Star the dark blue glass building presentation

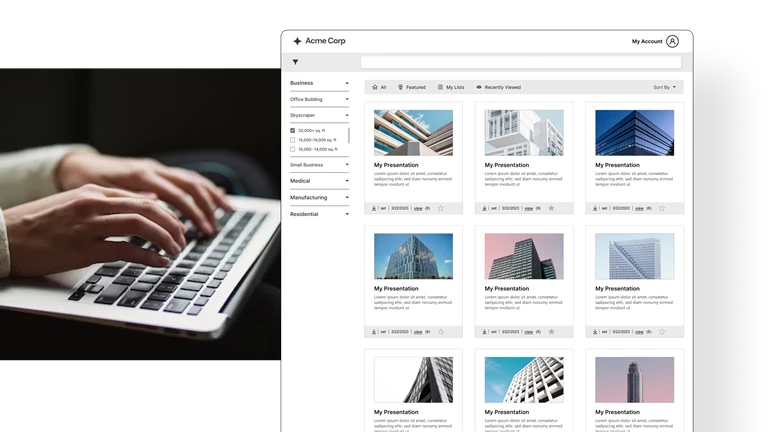[662, 208]
